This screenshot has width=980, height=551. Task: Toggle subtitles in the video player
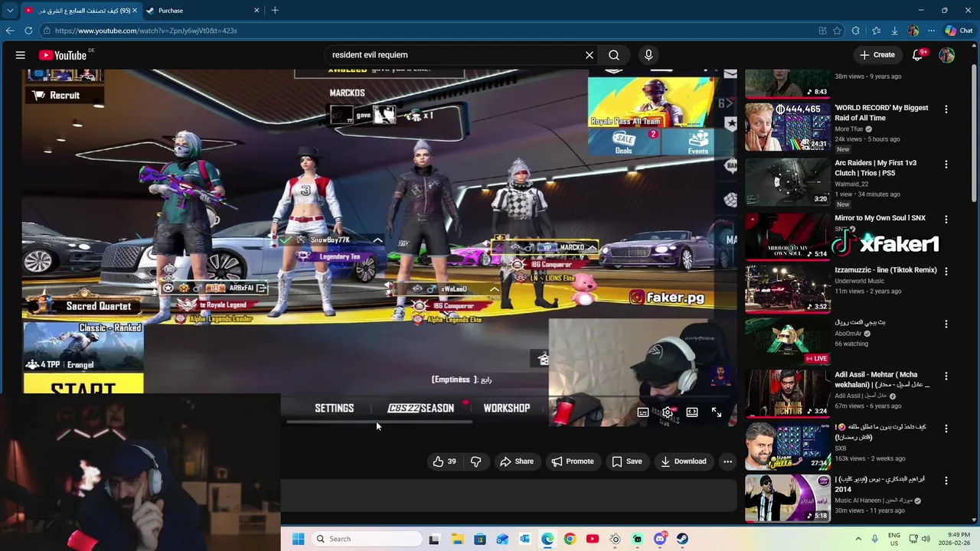(643, 412)
